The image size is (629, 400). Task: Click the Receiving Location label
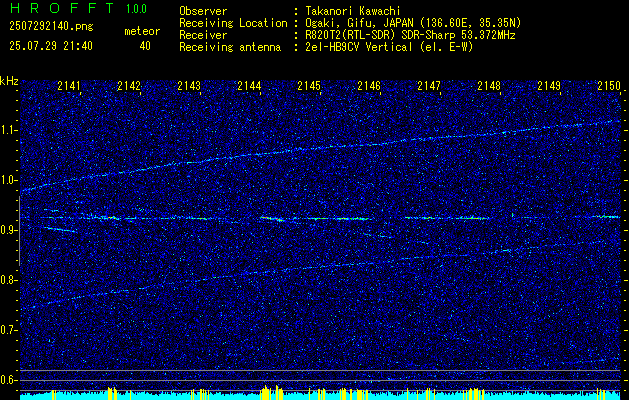tap(233, 23)
